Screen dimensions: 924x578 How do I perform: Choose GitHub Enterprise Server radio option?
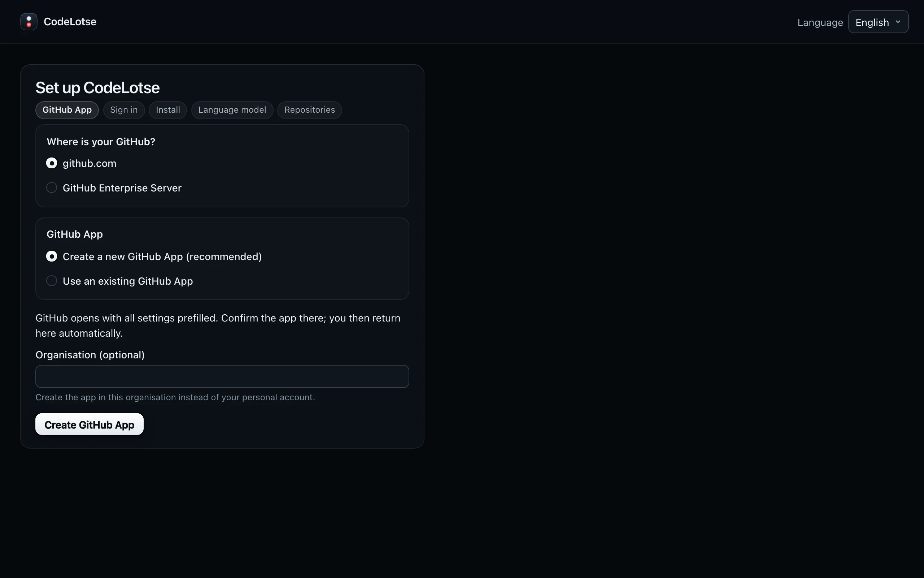coord(52,188)
